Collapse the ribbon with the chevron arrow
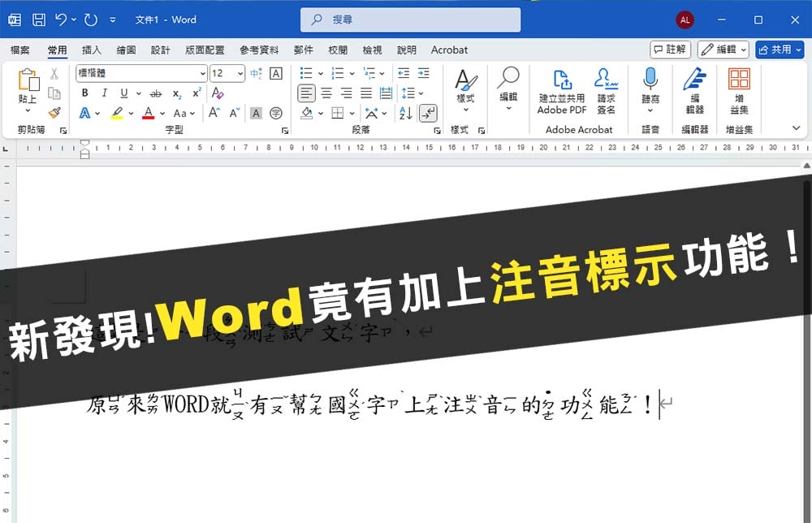Image resolution: width=812 pixels, height=523 pixels. [797, 128]
